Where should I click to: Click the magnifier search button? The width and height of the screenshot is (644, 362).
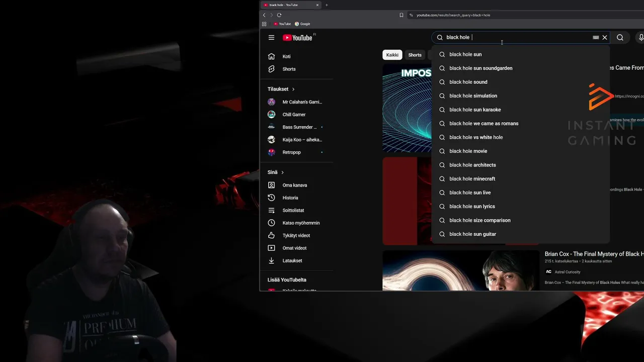(x=620, y=37)
